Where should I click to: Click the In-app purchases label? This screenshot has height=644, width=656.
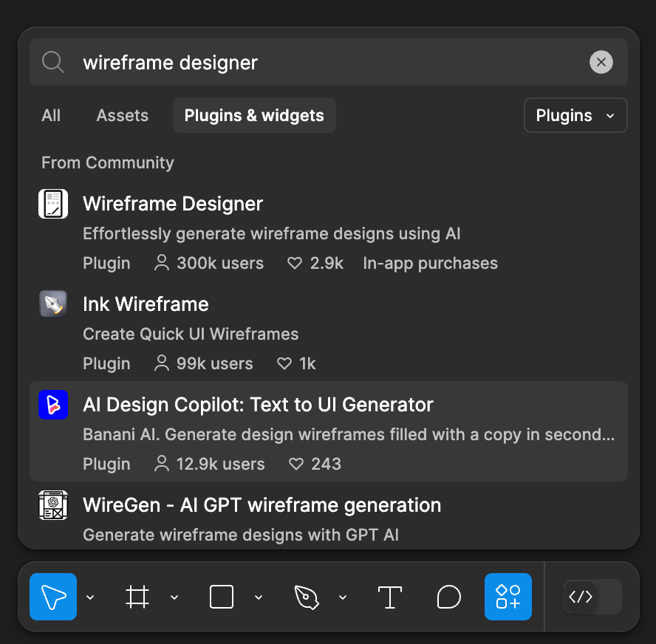(x=431, y=264)
